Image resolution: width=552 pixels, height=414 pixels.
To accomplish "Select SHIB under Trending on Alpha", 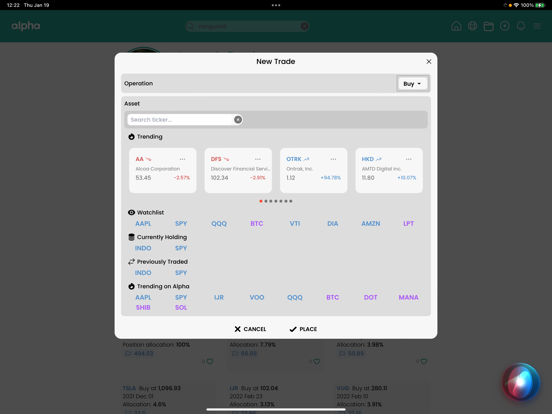I will coord(143,308).
